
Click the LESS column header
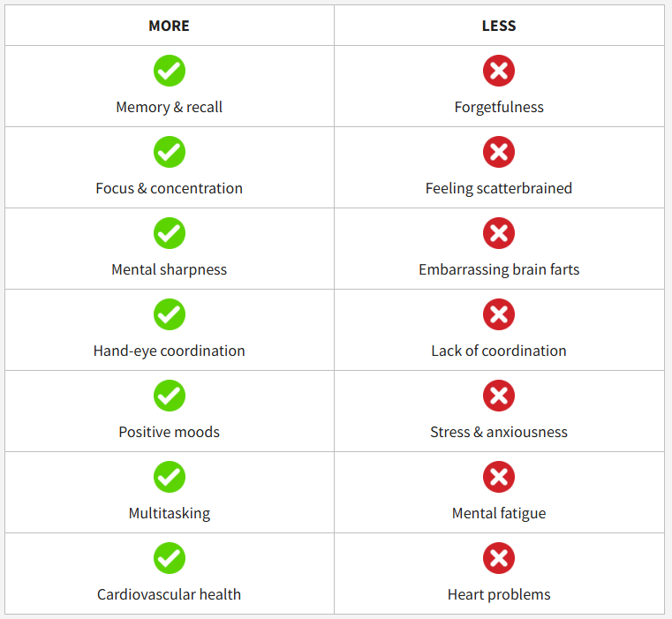click(x=499, y=26)
